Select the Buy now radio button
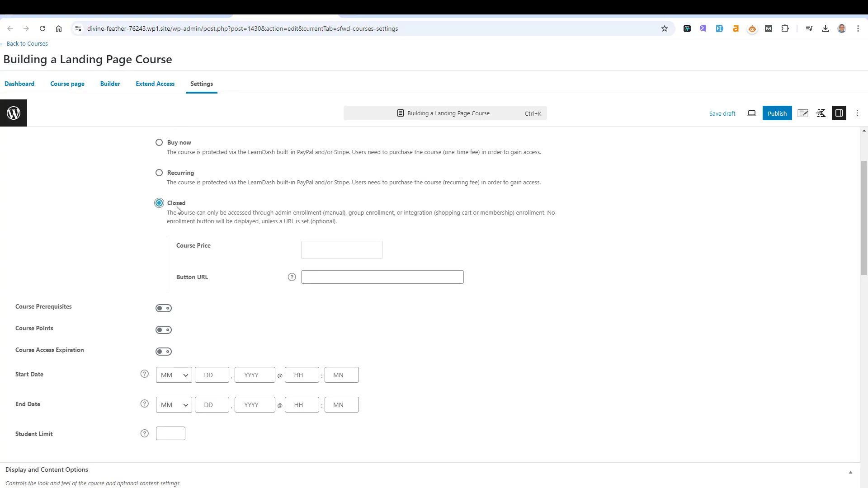The height and width of the screenshot is (488, 868). click(159, 142)
